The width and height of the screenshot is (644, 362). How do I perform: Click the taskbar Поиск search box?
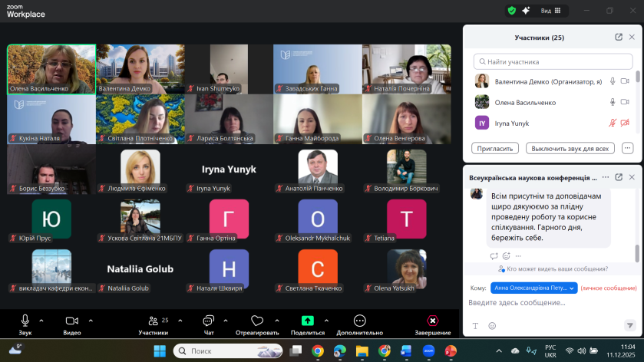[228, 351]
